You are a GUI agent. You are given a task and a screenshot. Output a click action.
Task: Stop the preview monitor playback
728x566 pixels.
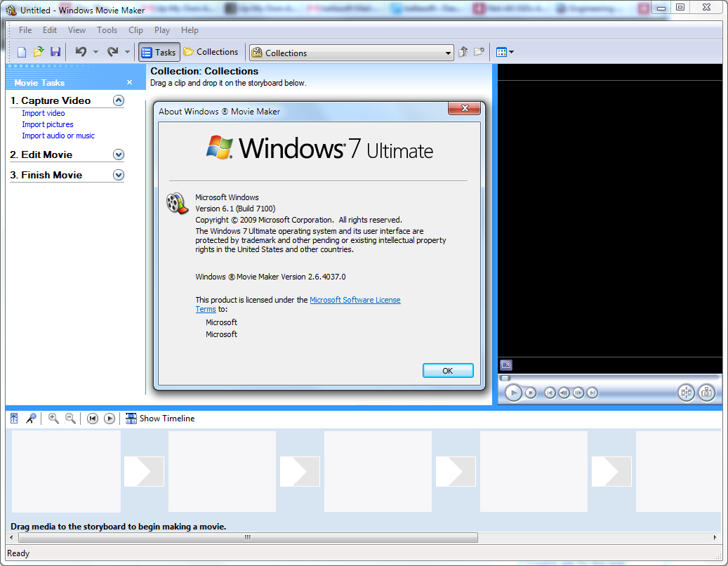[x=531, y=393]
